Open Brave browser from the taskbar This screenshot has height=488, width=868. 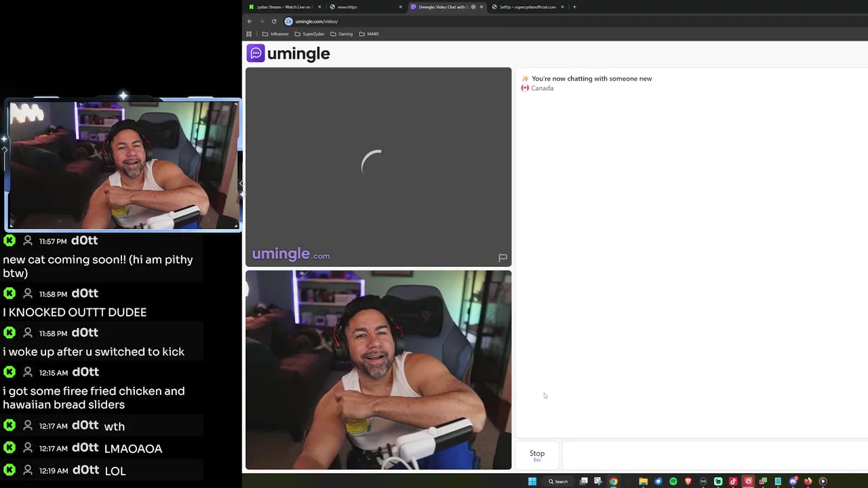[x=688, y=481]
